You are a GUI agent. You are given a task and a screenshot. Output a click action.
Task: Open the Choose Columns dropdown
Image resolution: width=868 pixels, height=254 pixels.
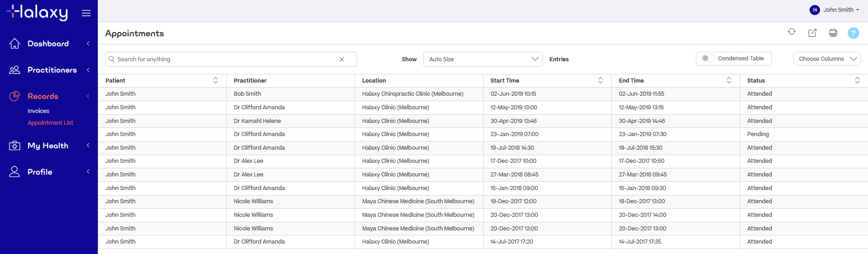coord(827,59)
